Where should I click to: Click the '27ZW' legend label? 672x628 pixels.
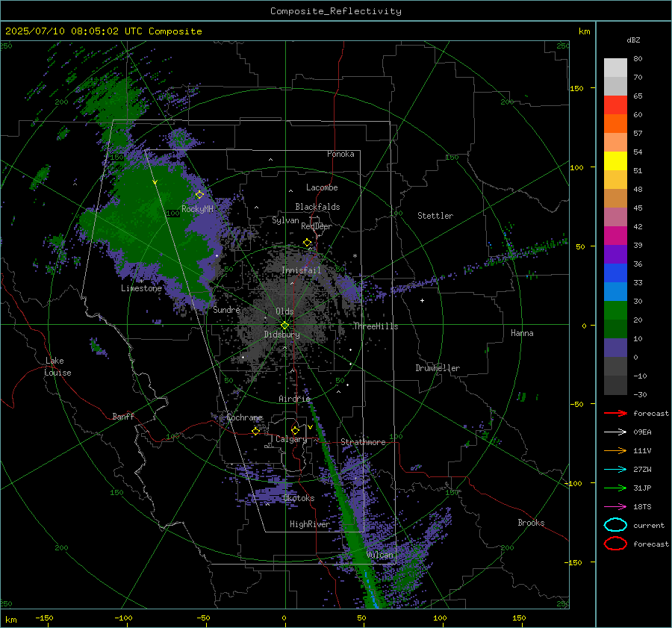pos(642,470)
